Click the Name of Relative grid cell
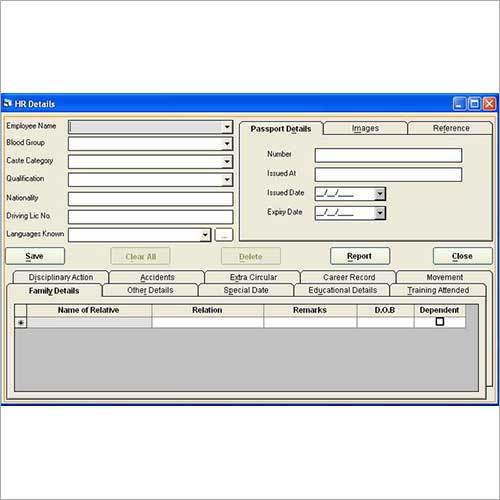 [89, 323]
